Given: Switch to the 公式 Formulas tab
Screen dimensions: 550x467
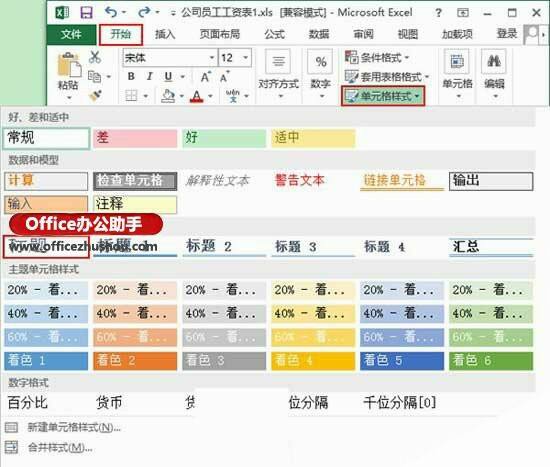Looking at the screenshot, I should tap(274, 34).
